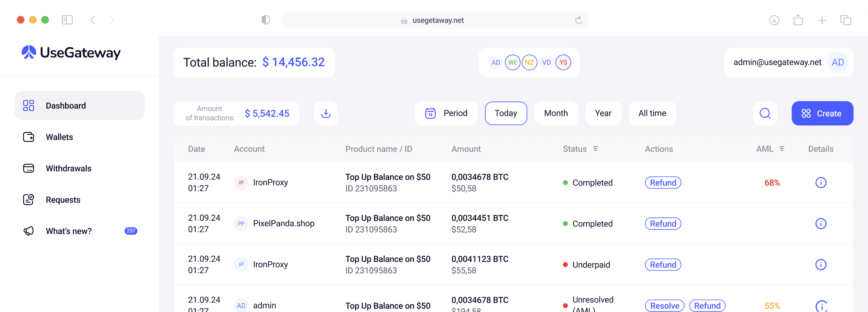Select the NZ team avatar

pyautogui.click(x=530, y=62)
